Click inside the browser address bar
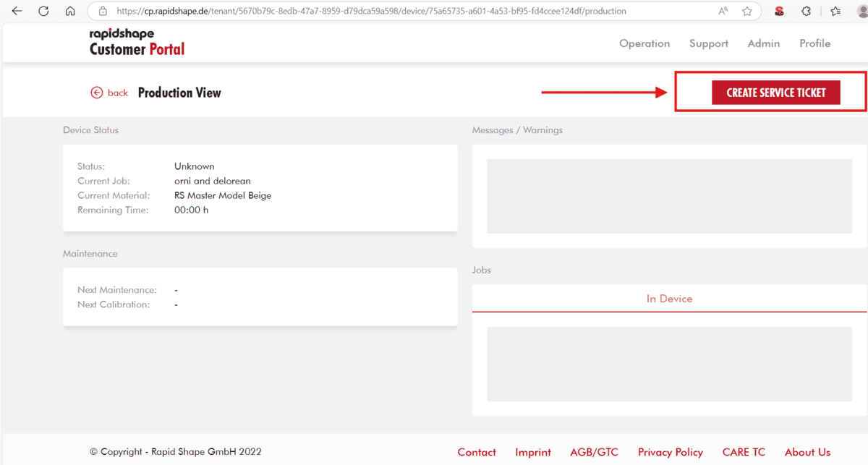 [362, 11]
